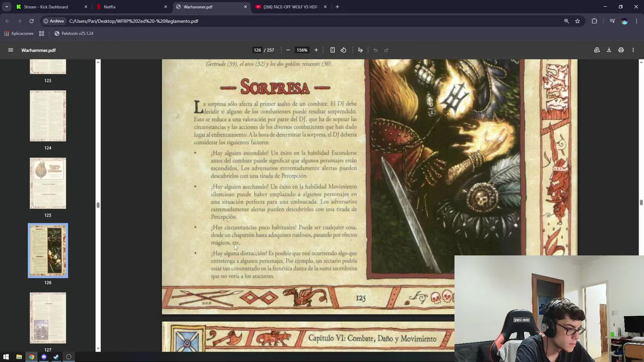Open Discord from the taskbar

(x=44, y=357)
